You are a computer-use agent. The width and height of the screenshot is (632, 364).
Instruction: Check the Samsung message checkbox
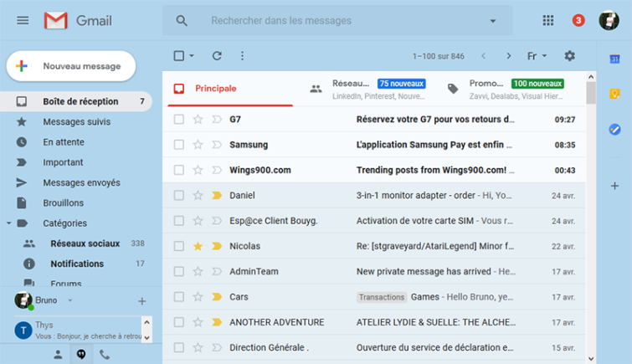(179, 145)
